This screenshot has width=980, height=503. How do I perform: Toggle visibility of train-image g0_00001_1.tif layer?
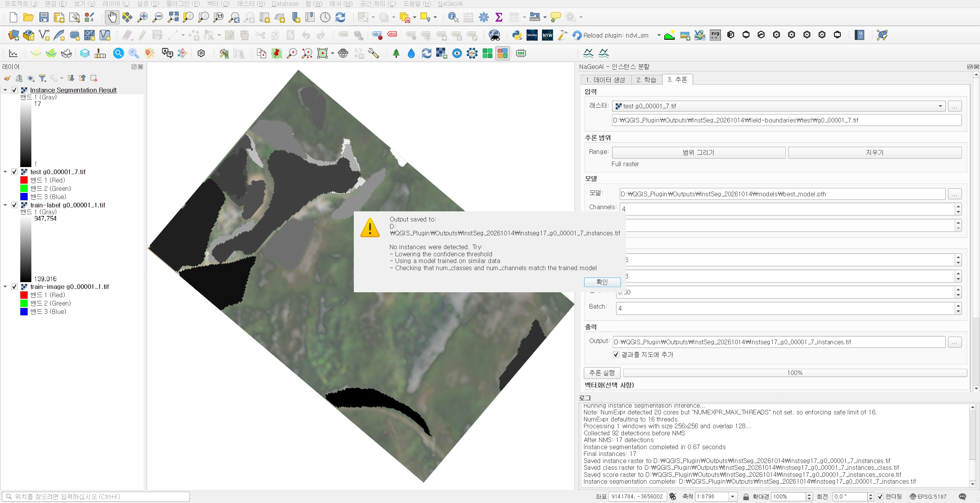14,287
